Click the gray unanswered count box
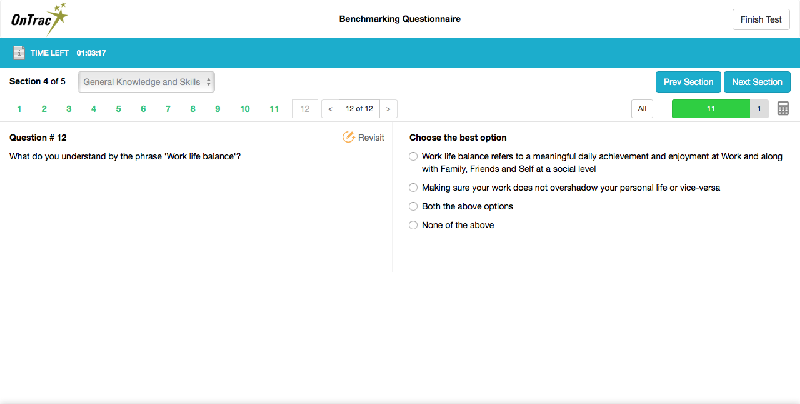This screenshot has height=404, width=800. click(x=759, y=108)
